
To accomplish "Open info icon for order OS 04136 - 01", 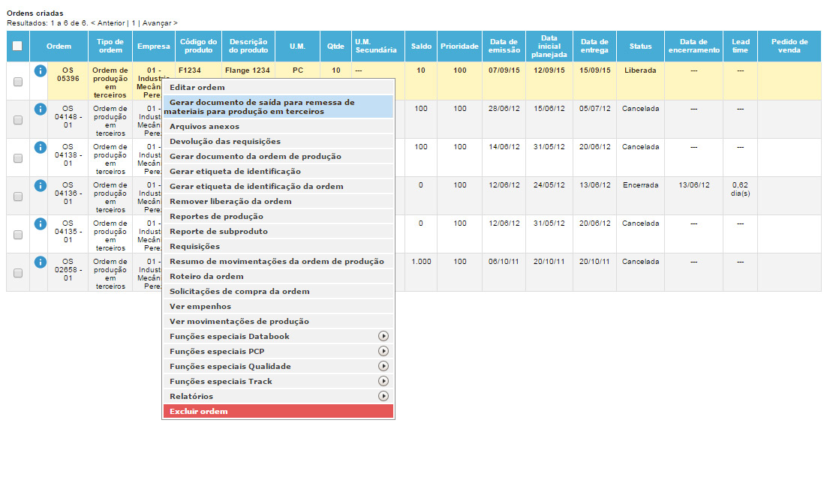I will point(41,186).
